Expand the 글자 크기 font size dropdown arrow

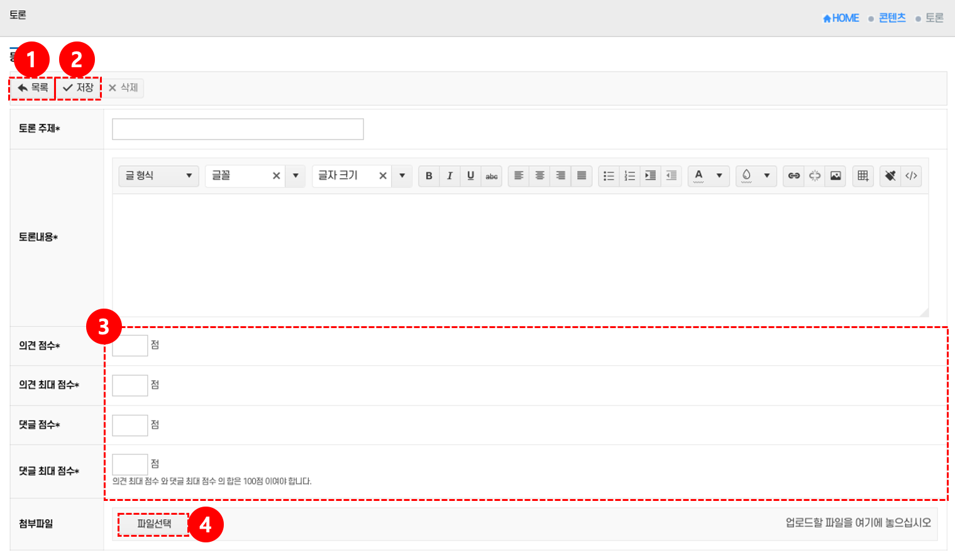tap(402, 176)
